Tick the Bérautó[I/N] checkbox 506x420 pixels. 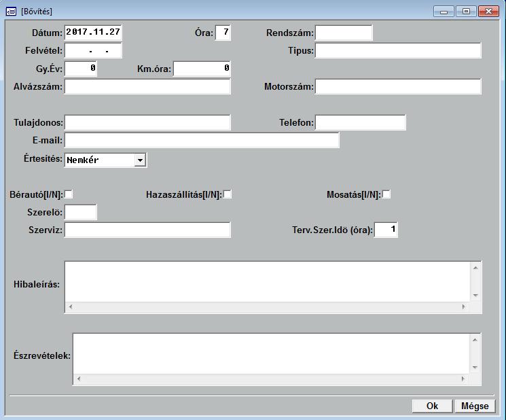click(69, 194)
